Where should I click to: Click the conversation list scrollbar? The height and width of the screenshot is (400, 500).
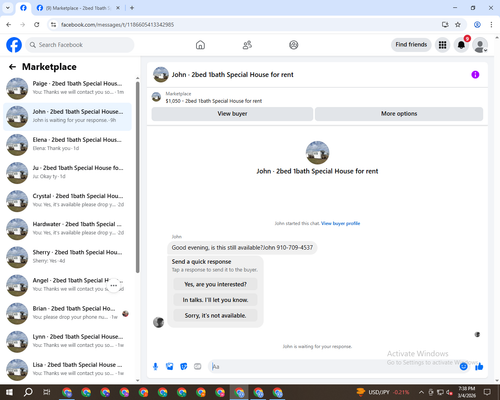point(137,177)
